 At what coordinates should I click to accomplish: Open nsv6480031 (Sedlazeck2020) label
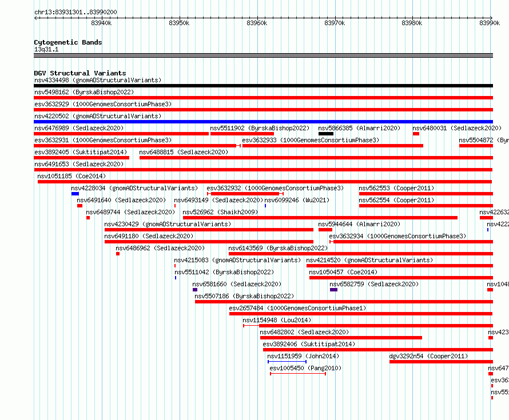click(457, 128)
